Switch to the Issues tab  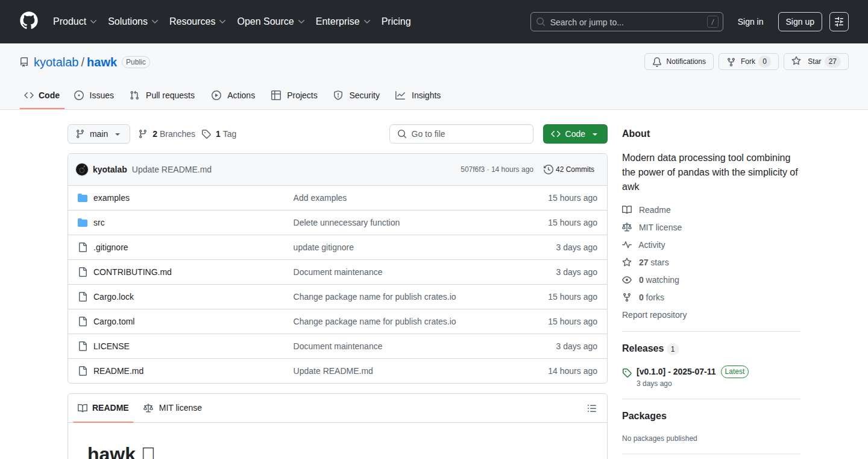[94, 95]
